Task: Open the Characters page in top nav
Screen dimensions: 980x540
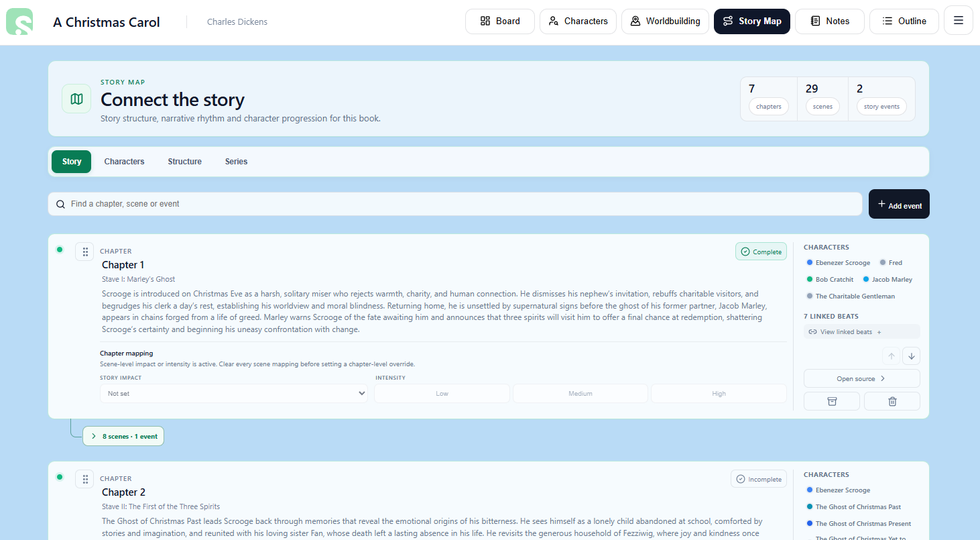Action: 578,21
